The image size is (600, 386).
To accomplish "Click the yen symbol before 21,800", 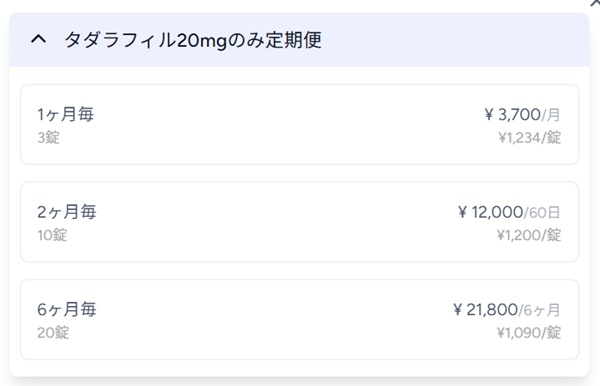I will 457,309.
